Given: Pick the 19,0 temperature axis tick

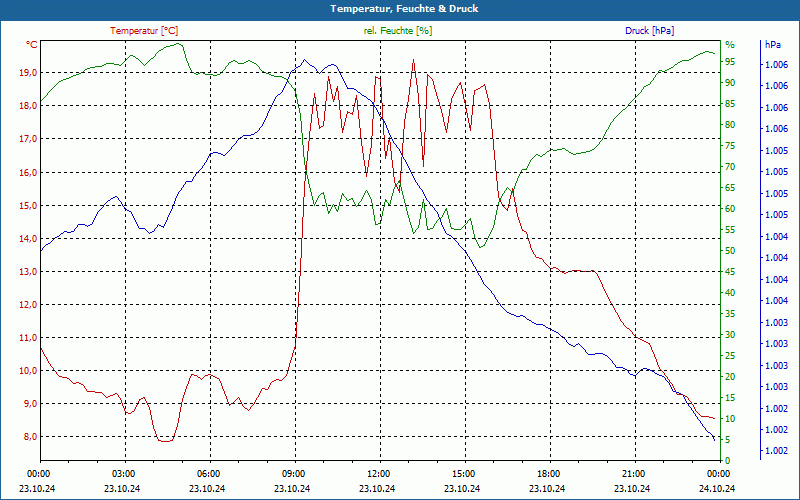Looking at the screenshot, I should [28, 72].
